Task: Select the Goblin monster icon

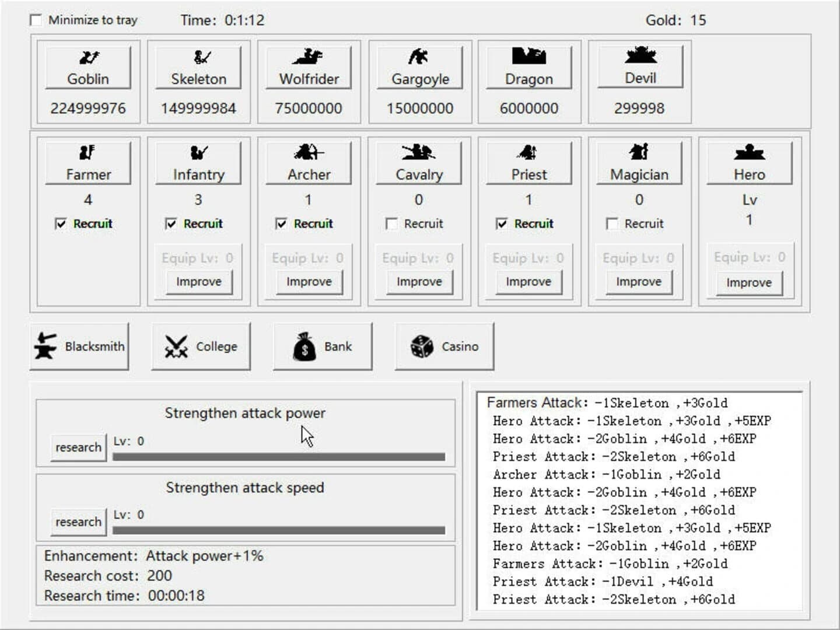Action: point(88,57)
